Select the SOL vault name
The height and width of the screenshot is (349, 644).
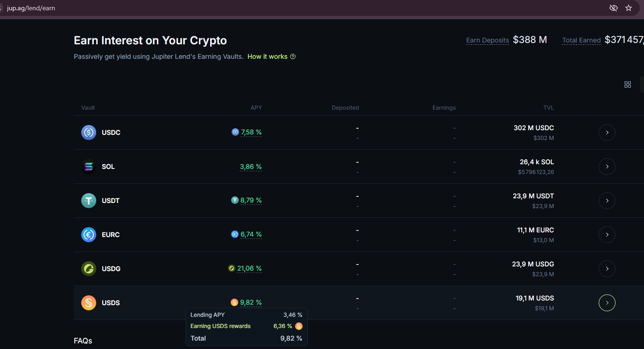[108, 167]
